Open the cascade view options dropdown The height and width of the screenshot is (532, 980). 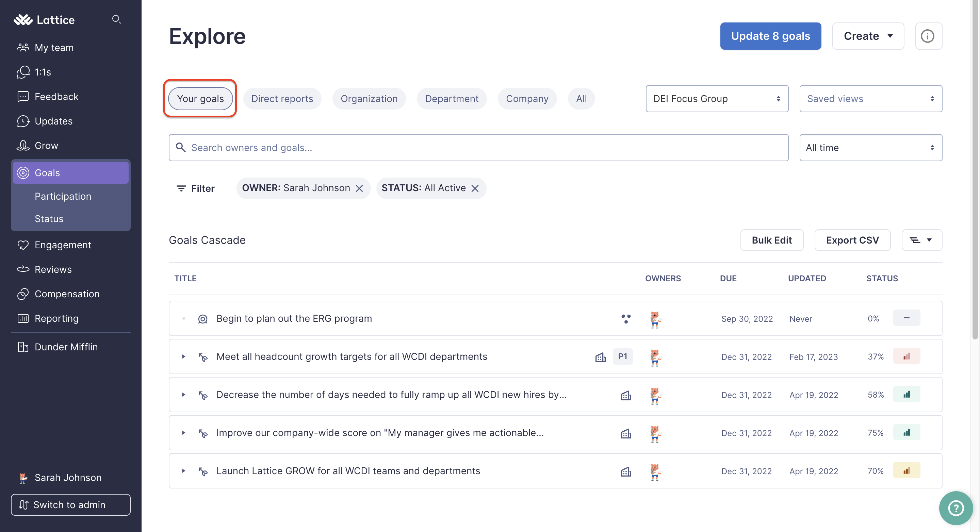pos(921,240)
